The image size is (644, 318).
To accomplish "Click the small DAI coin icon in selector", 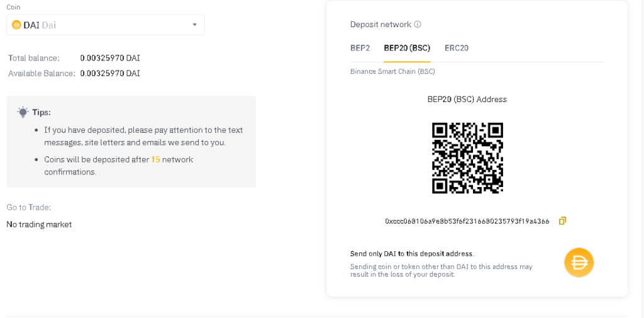I will coord(16,25).
